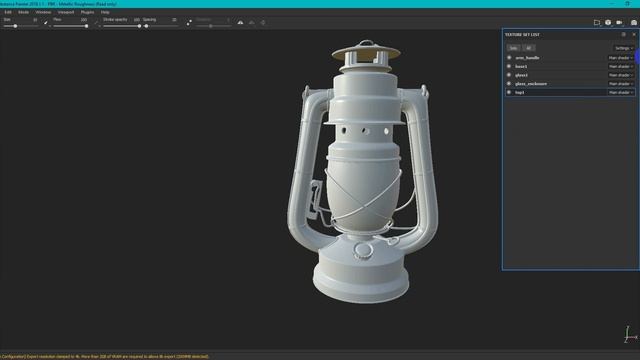The height and width of the screenshot is (360, 640).
Task: Toggle pen pressure icon beside Flow
Action: [96, 23]
